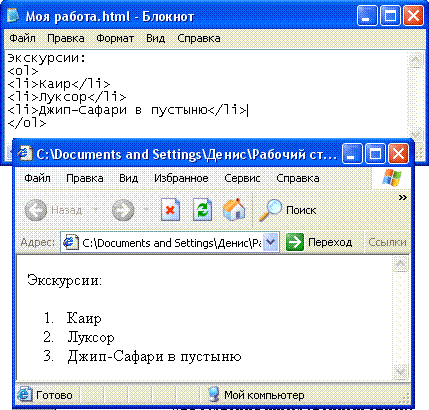
Task: Maximize the Internet Explorer window
Action: pos(375,153)
